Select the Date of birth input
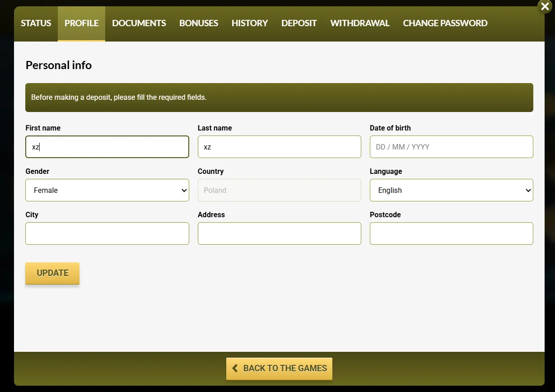 [452, 147]
